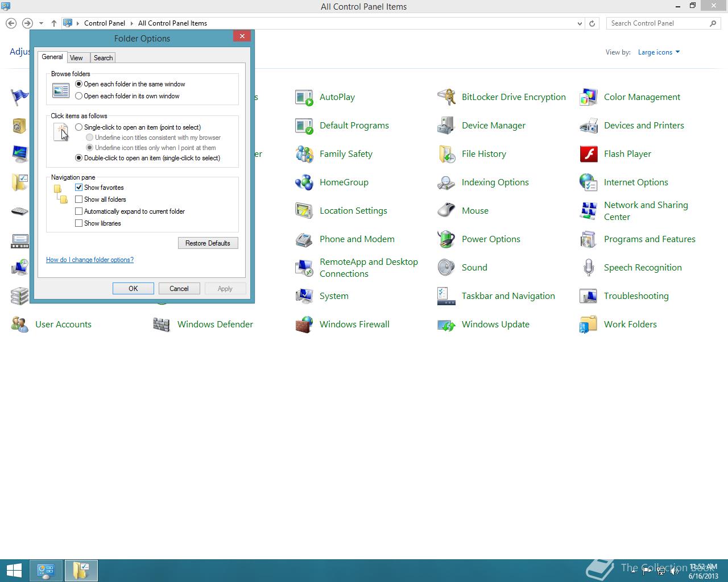The width and height of the screenshot is (728, 582).
Task: Click the Control Panel breadcrumb
Action: coord(105,23)
